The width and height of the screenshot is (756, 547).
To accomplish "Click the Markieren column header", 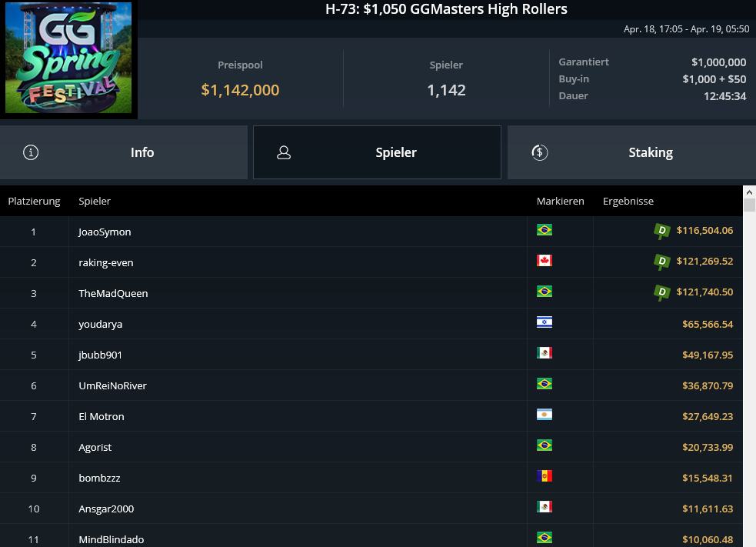I will click(560, 201).
